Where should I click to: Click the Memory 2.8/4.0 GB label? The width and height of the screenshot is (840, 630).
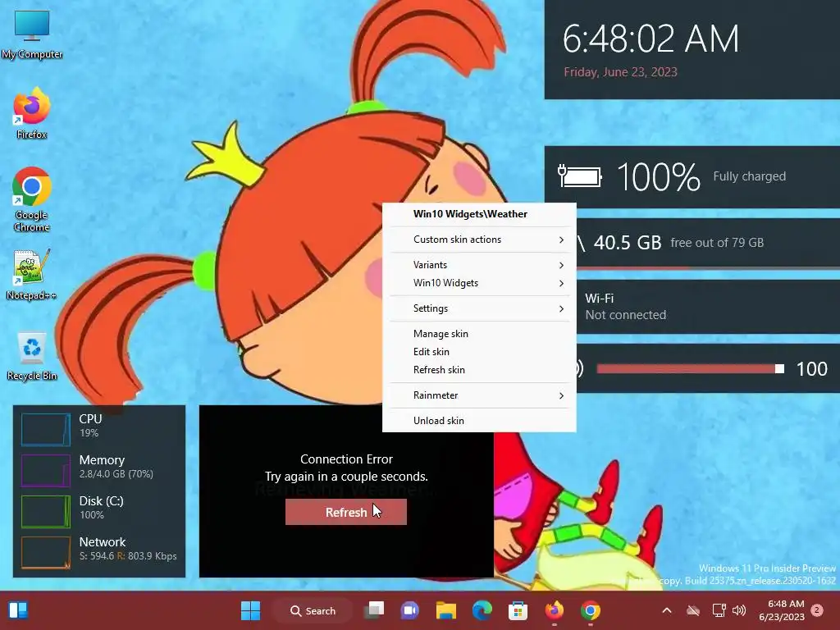[116, 467]
